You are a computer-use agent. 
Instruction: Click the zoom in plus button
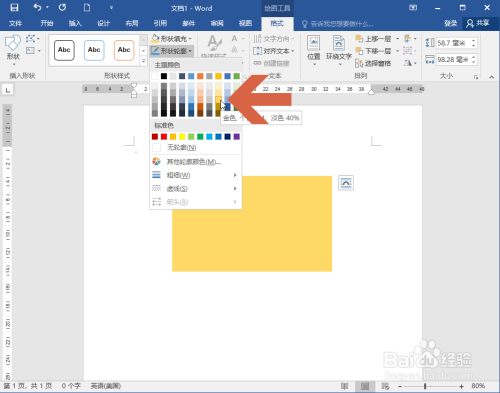click(x=461, y=386)
